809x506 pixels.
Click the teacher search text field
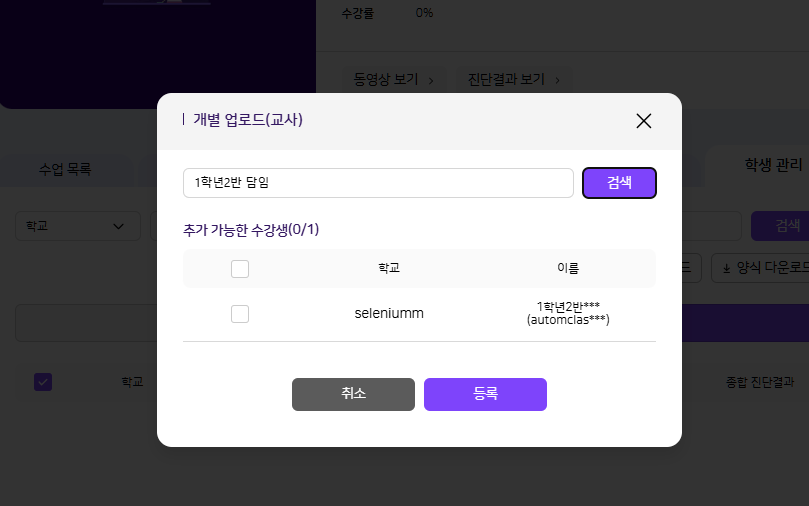(x=377, y=183)
